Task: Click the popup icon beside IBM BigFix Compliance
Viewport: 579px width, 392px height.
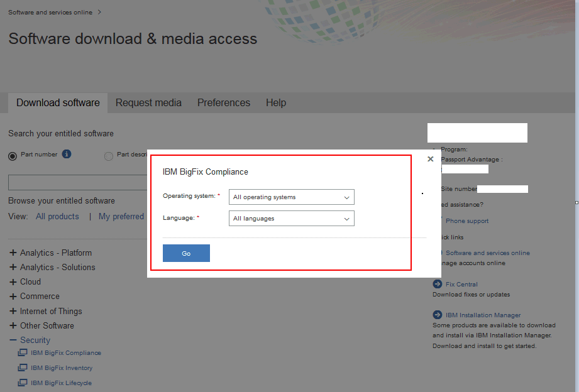Action: [23, 352]
